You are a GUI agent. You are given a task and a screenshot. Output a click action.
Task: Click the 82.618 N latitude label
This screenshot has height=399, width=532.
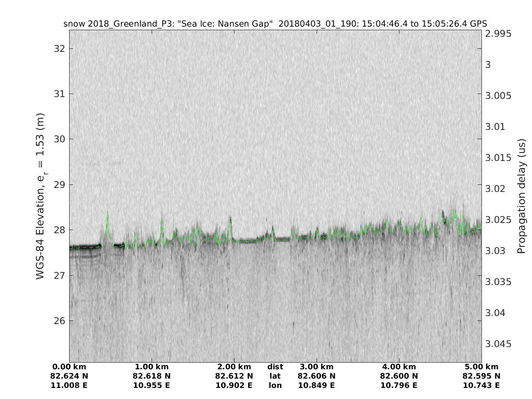[x=152, y=376]
